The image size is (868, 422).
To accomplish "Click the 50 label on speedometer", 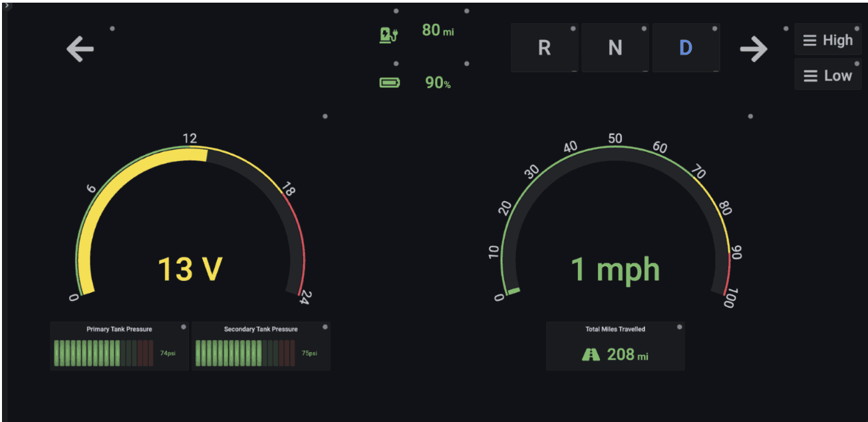I will coord(615,138).
